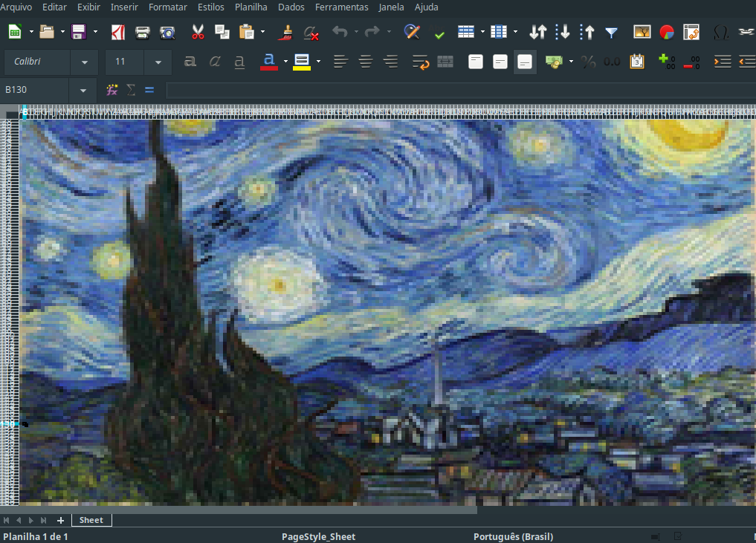This screenshot has width=756, height=543.
Task: Open the Editar menu
Action: click(x=54, y=7)
